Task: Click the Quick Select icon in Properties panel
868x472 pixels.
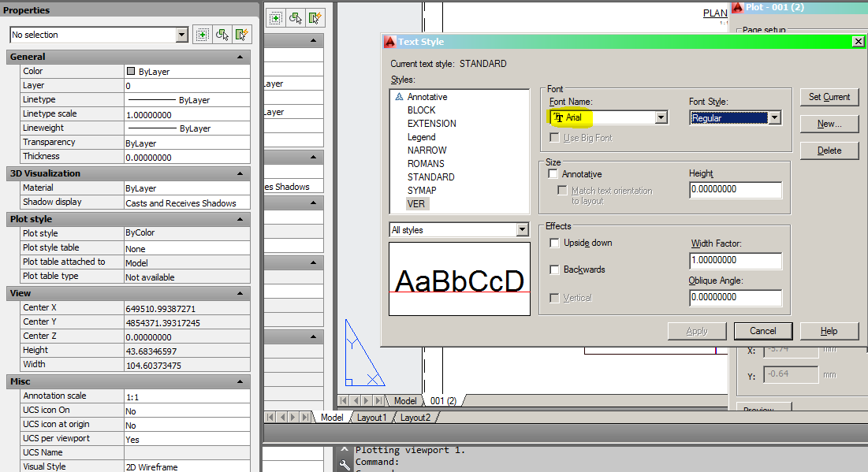Action: tap(242, 35)
